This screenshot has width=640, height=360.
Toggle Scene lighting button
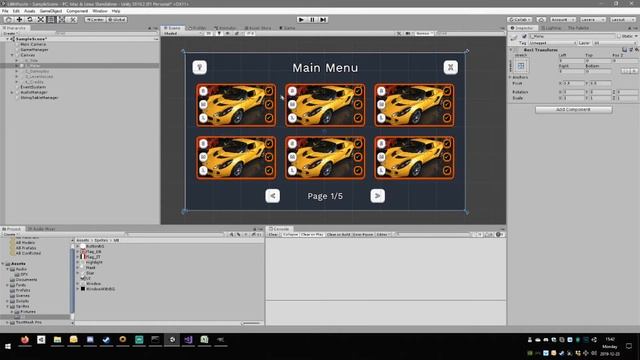click(219, 33)
